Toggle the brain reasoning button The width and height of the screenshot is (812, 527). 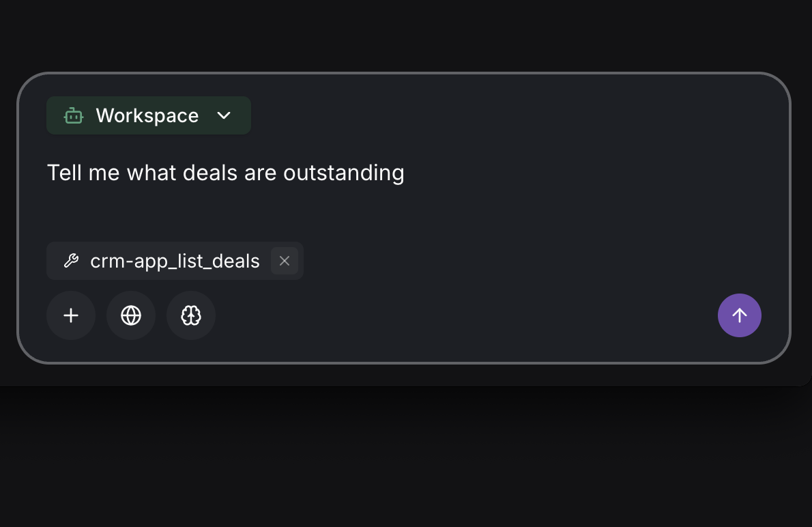tap(191, 315)
